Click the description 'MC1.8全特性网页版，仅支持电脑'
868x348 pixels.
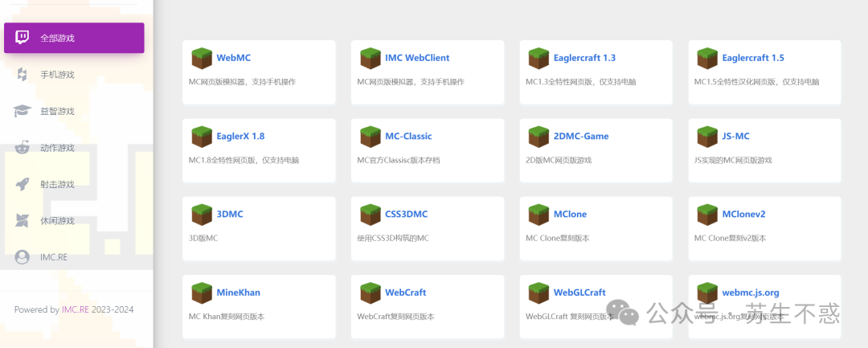click(244, 161)
